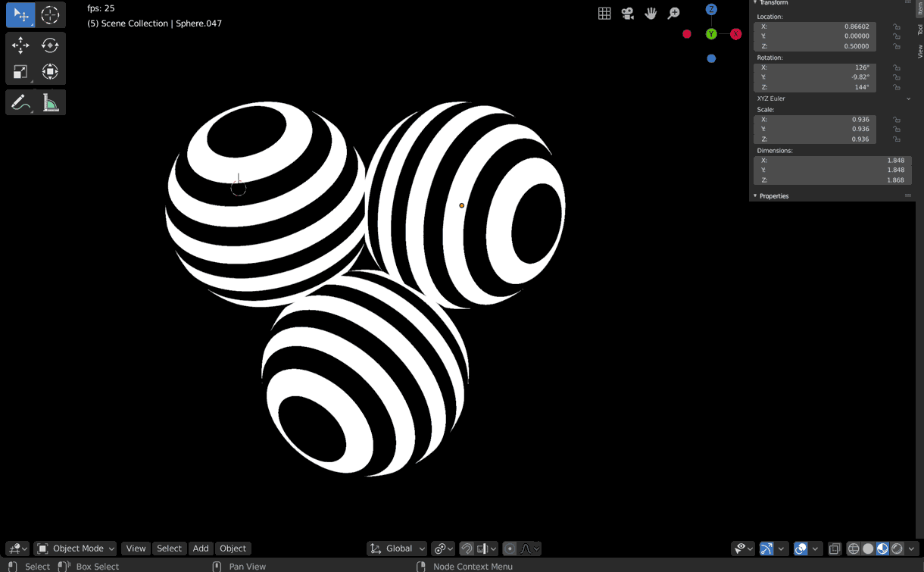Screen dimensions: 924x572
Task: Click the Z axis on the navigation gizmo
Action: (710, 8)
